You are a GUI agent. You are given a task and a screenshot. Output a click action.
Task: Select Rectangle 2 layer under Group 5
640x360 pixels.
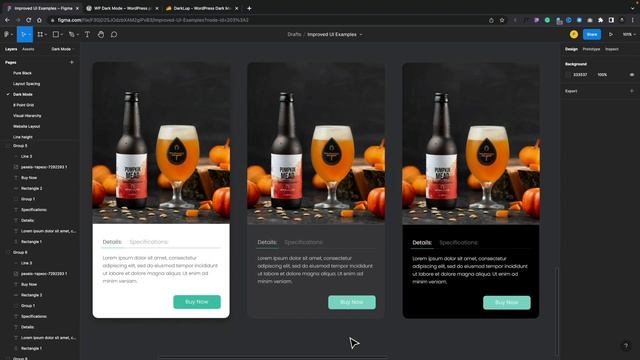31,188
